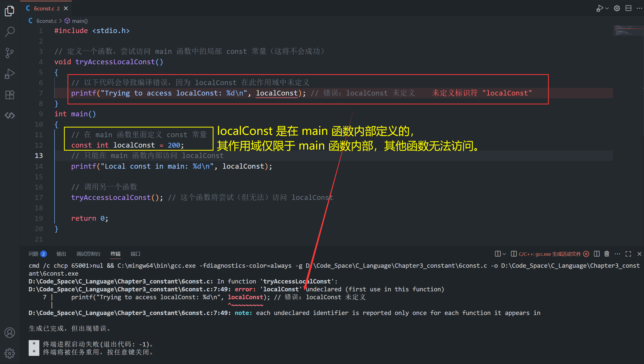Viewport: 644px width, 364px height.
Task: Open the Extensions view
Action: pos(9,94)
